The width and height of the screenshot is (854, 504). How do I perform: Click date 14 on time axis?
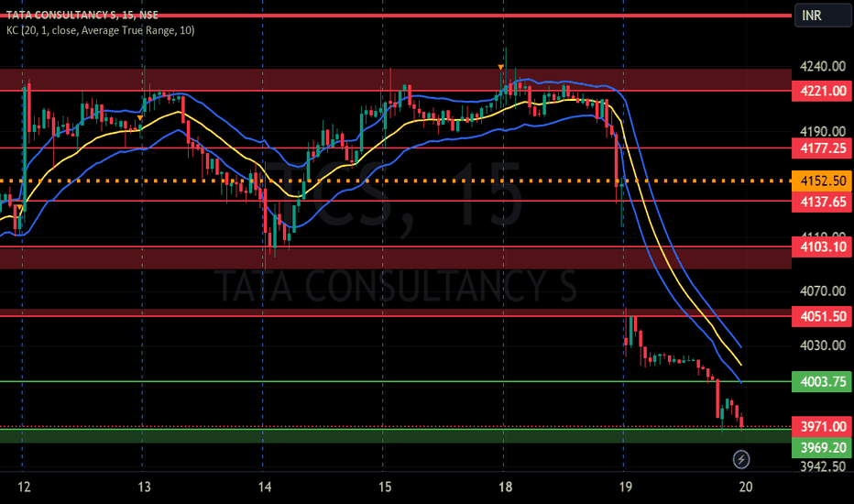point(265,487)
